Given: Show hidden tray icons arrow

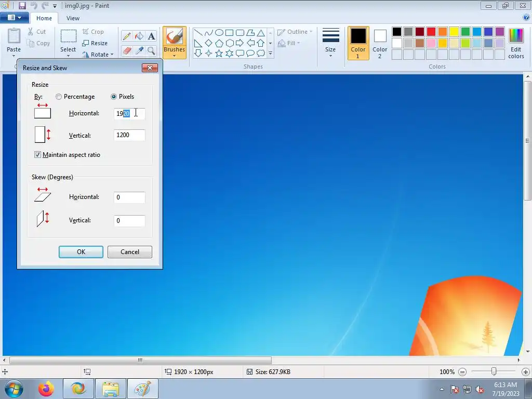Looking at the screenshot, I should coord(442,389).
